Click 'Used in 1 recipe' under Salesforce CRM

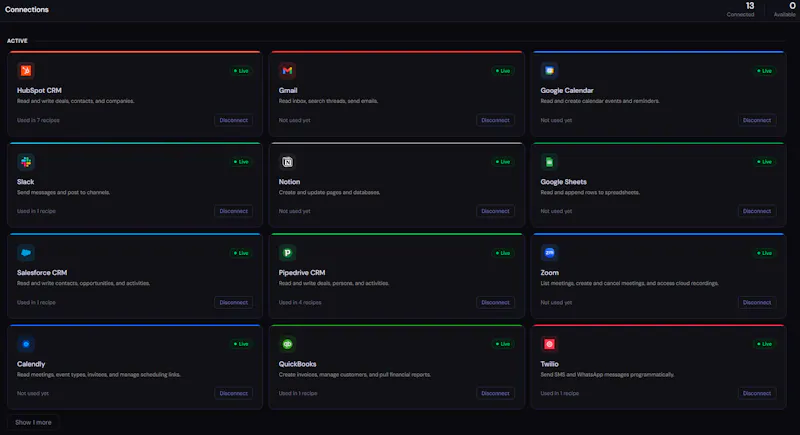click(36, 302)
